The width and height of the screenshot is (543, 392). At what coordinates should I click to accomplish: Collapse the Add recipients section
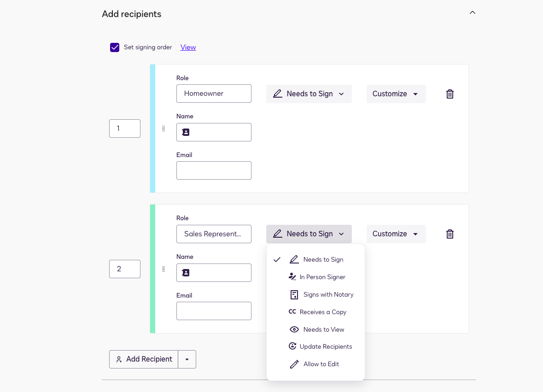[x=472, y=13]
